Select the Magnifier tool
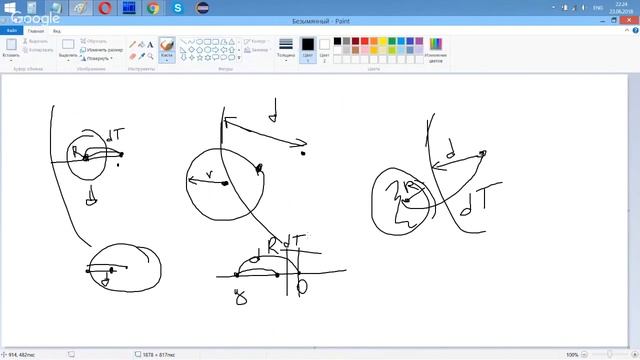 point(151,56)
